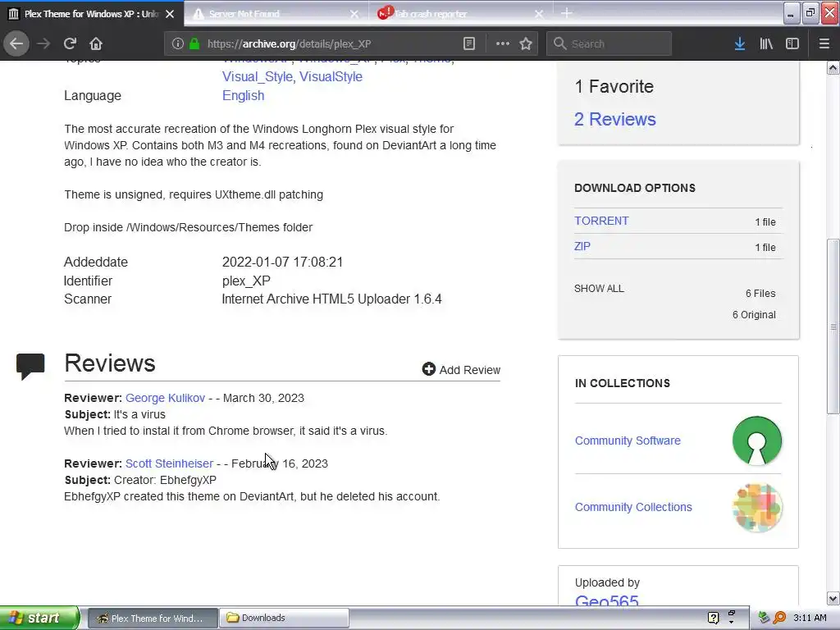Select the '6 Original' files text
840x630 pixels.
(x=754, y=314)
